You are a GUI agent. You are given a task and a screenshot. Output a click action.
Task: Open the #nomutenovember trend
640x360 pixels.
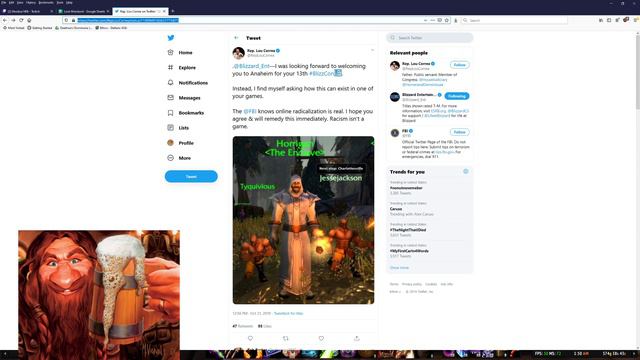click(x=406, y=188)
